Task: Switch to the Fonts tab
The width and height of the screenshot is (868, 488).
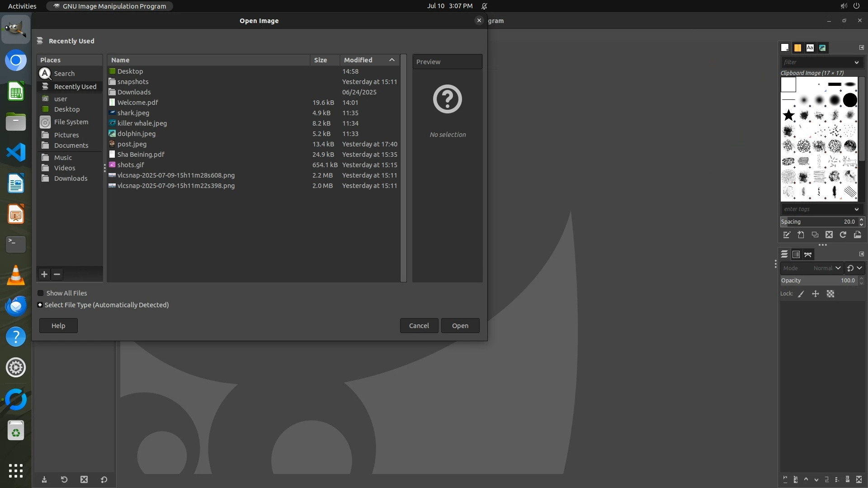Action: [x=810, y=47]
